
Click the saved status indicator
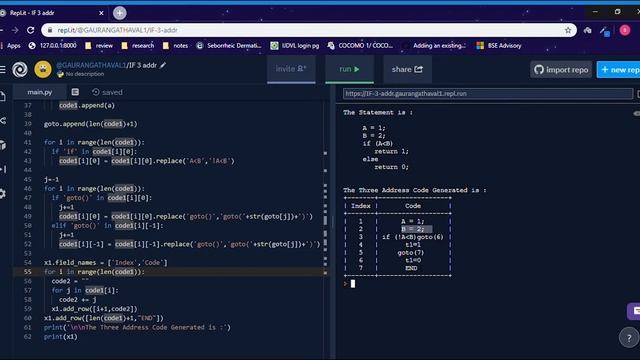coord(107,92)
